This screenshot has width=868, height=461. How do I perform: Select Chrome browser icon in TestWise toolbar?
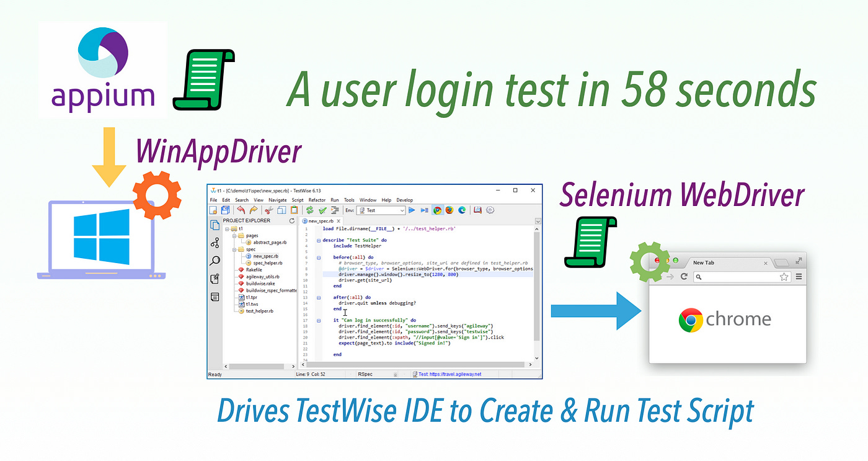click(438, 210)
